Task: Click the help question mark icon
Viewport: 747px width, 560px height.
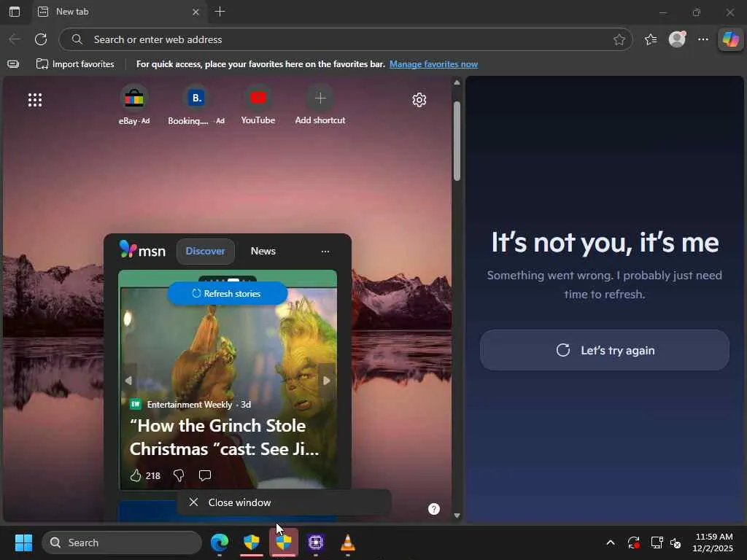Action: click(x=434, y=509)
